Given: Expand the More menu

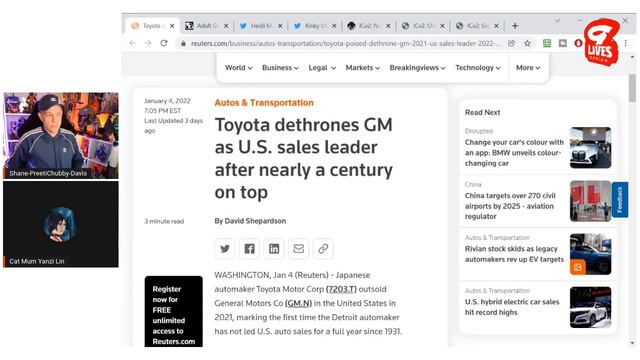Looking at the screenshot, I should click(528, 68).
